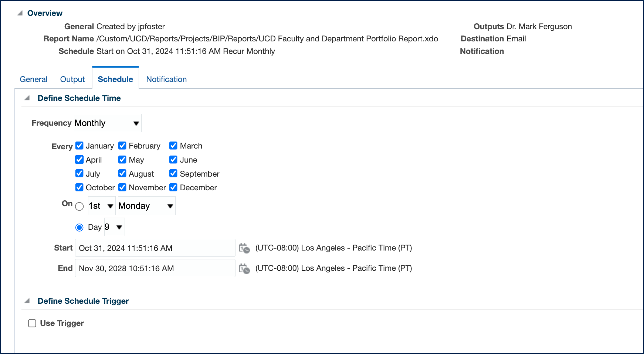Screen dimensions: 644x354
Task: Uncheck the August month checkbox
Action: [x=122, y=173]
